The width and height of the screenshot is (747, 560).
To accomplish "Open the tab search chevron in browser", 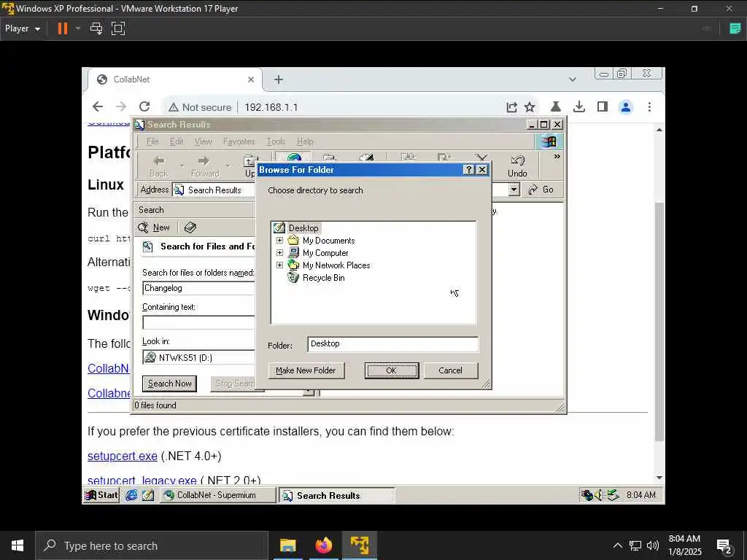I will pyautogui.click(x=573, y=79).
